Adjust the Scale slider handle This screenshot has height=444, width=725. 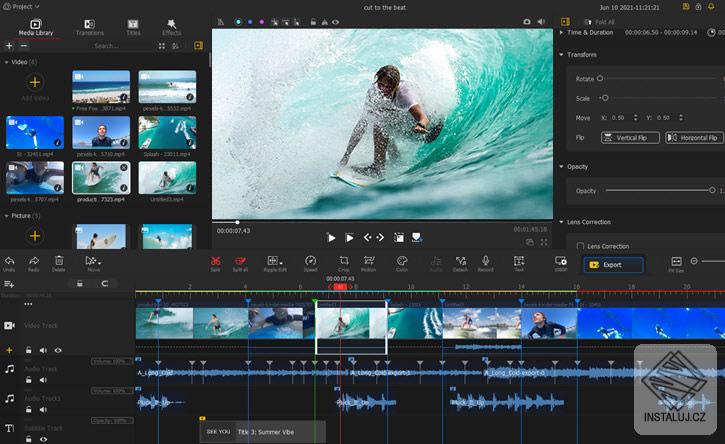(605, 98)
